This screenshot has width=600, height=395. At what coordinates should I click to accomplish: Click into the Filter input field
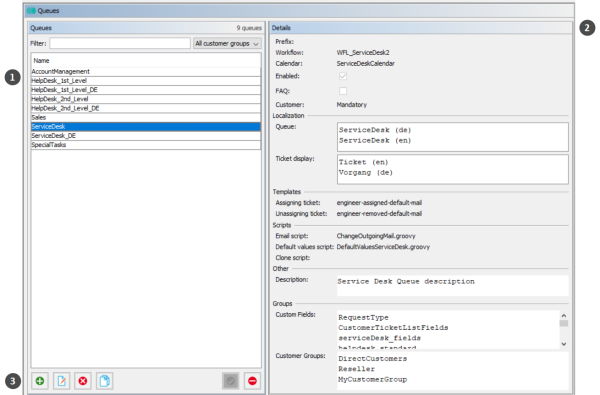pos(120,43)
